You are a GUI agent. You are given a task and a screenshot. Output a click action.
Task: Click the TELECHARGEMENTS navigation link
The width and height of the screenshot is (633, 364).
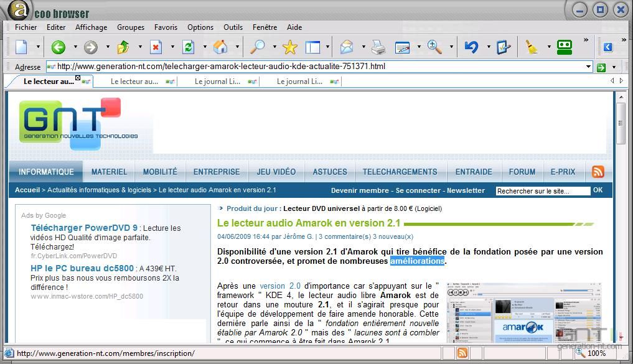point(400,172)
